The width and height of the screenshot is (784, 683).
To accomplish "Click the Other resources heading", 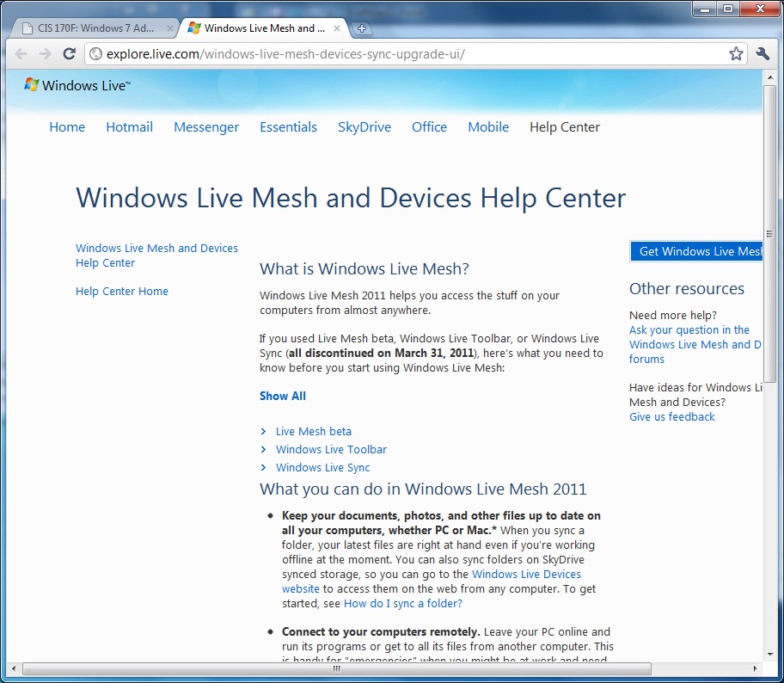I will tap(687, 289).
